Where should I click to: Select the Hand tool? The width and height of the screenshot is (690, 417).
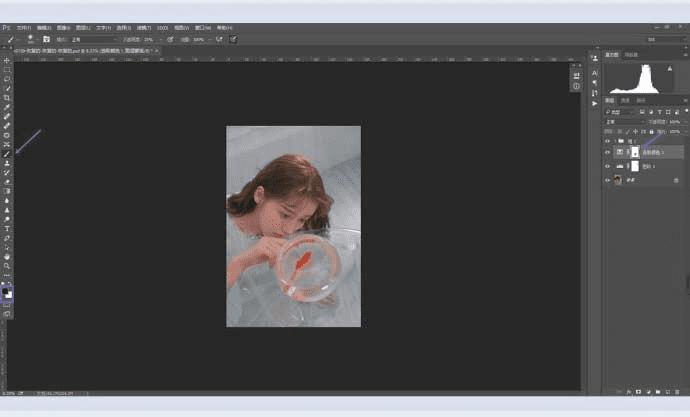coord(7,256)
